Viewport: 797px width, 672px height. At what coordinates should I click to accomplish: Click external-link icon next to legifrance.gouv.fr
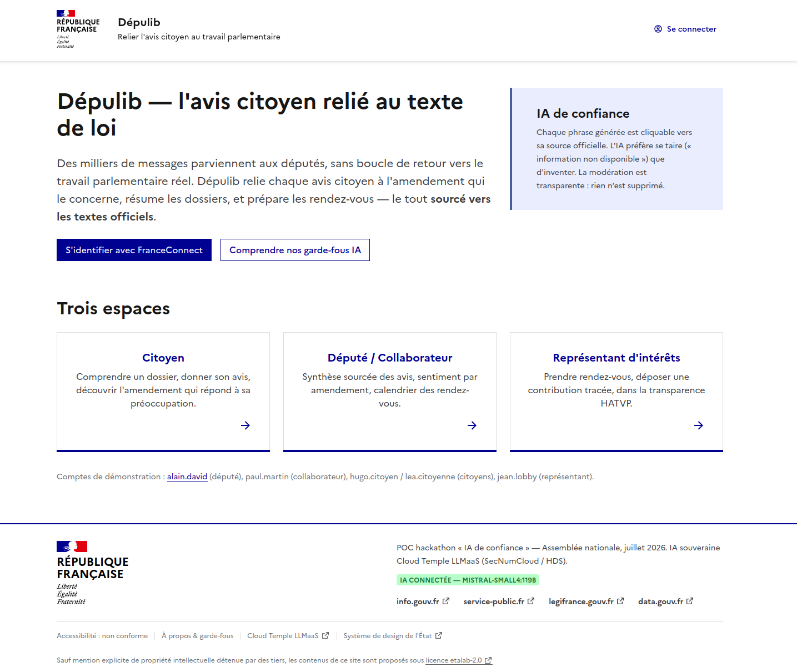pyautogui.click(x=620, y=601)
